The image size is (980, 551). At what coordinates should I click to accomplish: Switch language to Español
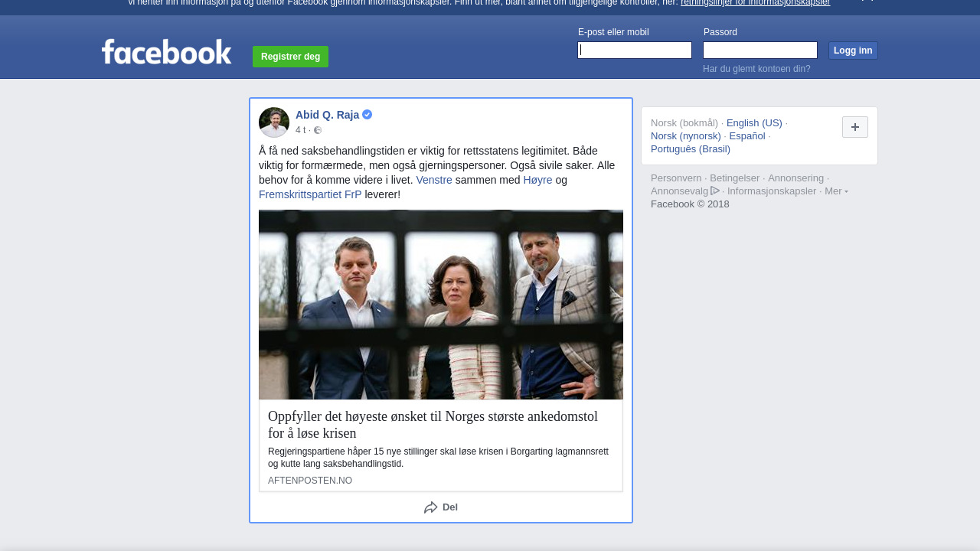(x=747, y=135)
